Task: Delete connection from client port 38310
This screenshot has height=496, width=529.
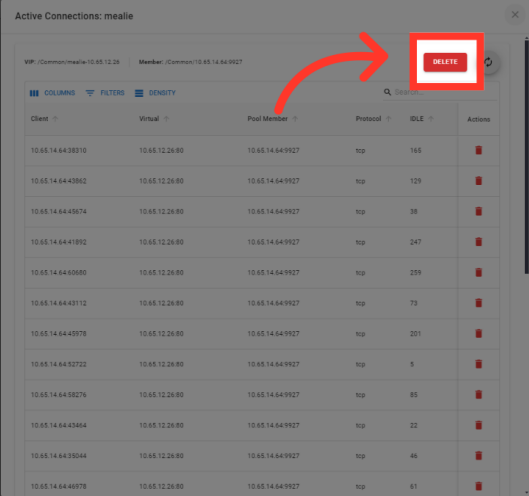Action: [478, 150]
